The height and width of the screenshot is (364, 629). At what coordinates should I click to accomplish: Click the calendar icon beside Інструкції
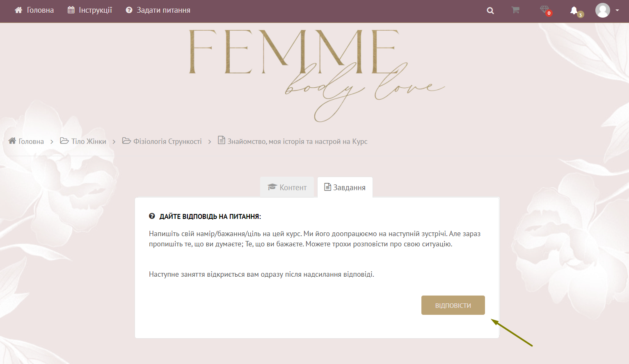pos(71,10)
